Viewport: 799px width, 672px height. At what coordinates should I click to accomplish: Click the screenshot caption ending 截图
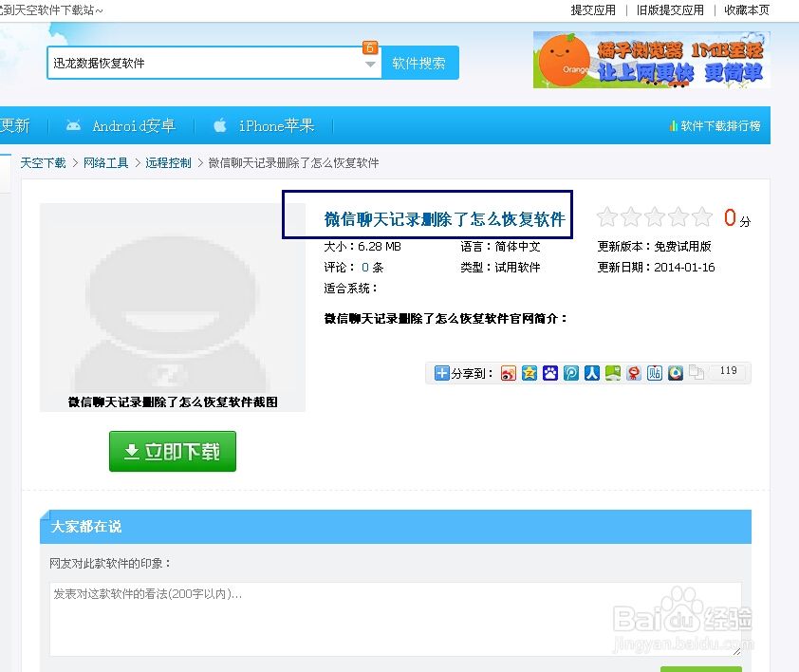click(173, 401)
